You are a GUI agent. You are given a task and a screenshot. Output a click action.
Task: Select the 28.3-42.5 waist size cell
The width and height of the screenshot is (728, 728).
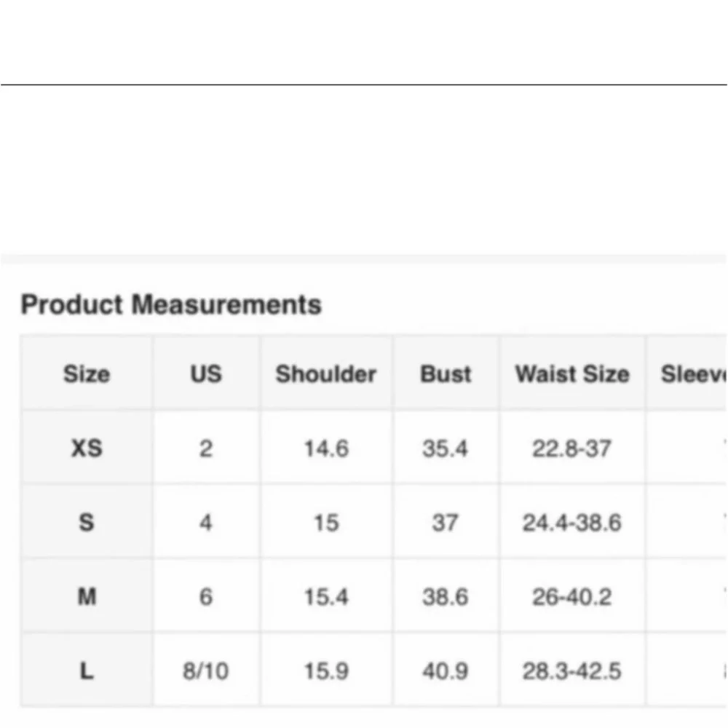click(x=571, y=671)
